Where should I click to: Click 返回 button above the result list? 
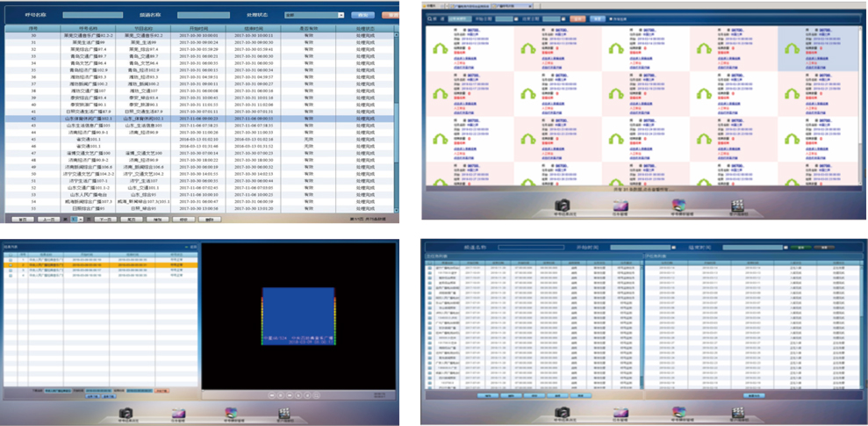click(x=191, y=246)
